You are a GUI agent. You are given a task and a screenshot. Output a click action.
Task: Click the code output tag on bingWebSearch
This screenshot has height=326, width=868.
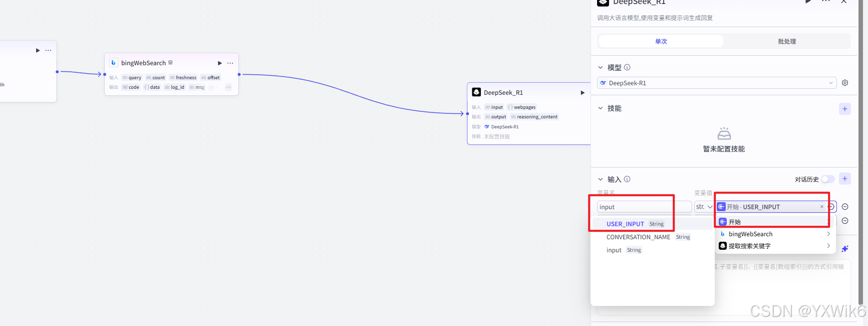[131, 87]
